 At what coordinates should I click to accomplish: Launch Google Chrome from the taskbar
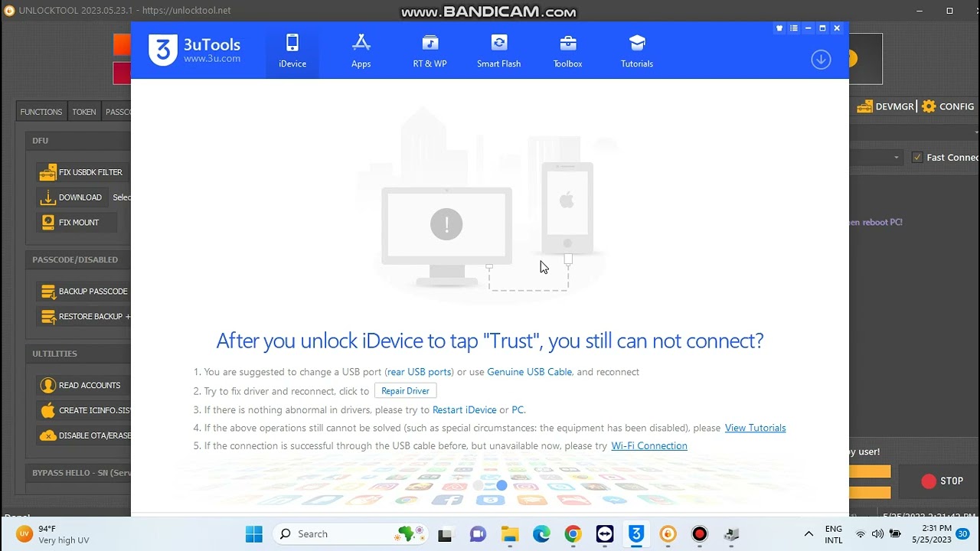(573, 534)
